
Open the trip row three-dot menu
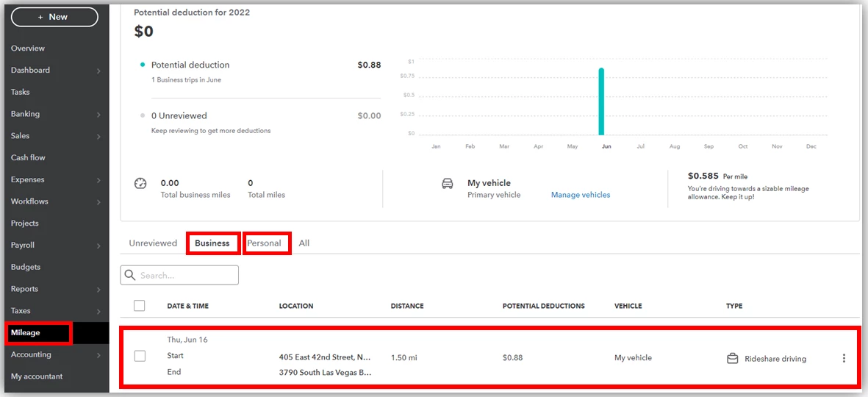[x=844, y=358]
